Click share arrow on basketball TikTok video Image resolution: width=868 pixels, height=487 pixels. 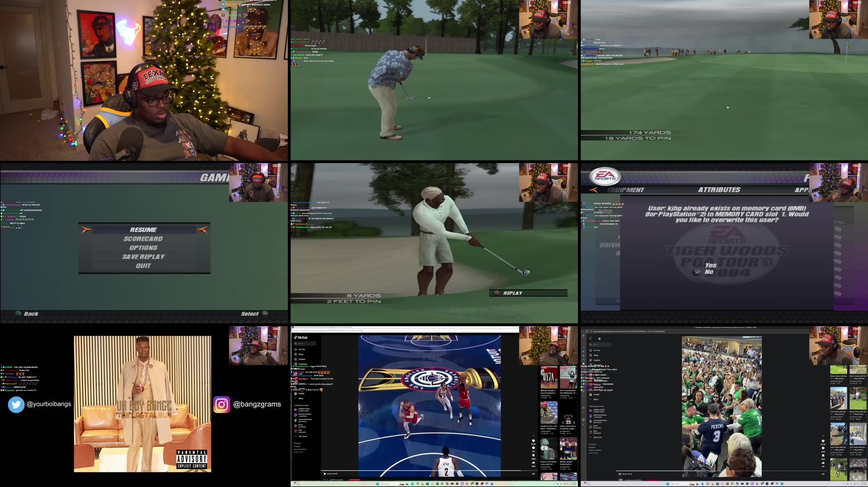(533, 463)
